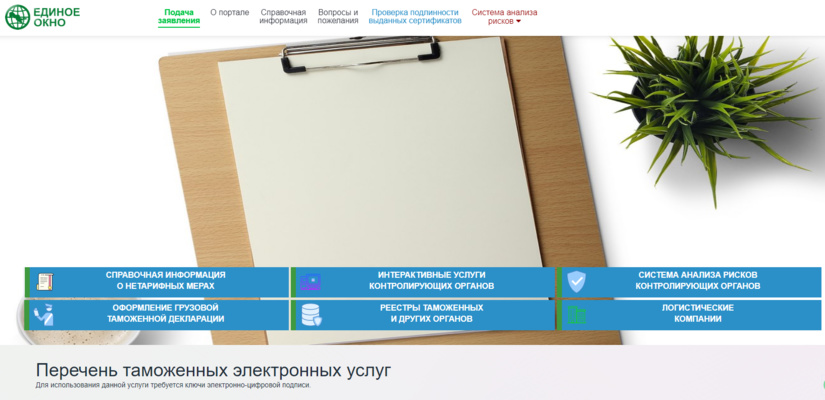Viewport: 825px width, 400px height.
Task: Go to the О портале menu item
Action: tap(230, 12)
